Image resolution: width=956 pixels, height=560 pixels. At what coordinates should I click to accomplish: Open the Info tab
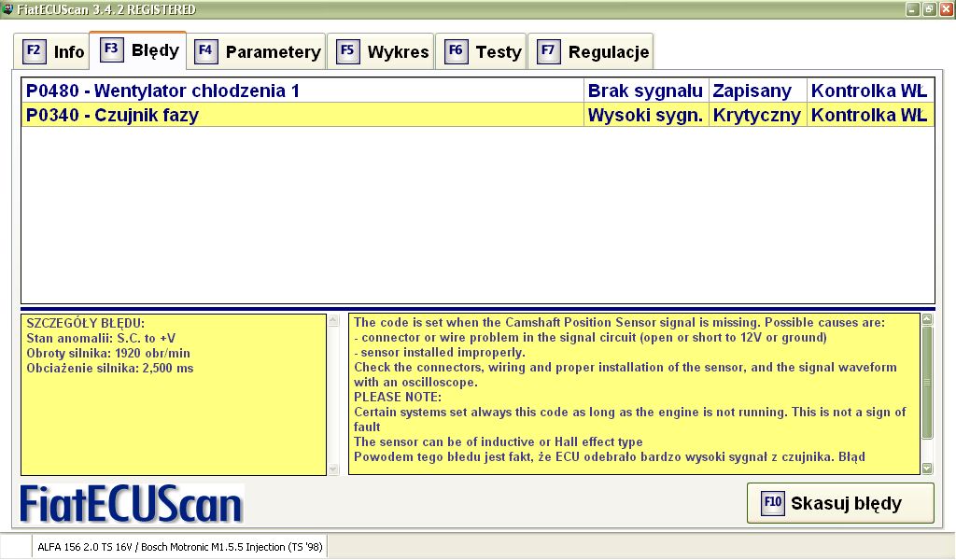tap(53, 51)
